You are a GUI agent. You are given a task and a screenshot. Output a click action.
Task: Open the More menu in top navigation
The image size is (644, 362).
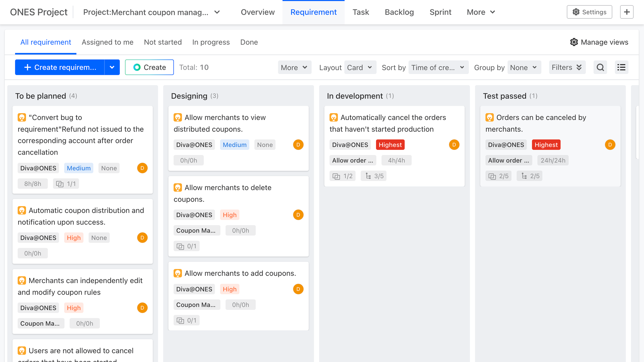(480, 12)
